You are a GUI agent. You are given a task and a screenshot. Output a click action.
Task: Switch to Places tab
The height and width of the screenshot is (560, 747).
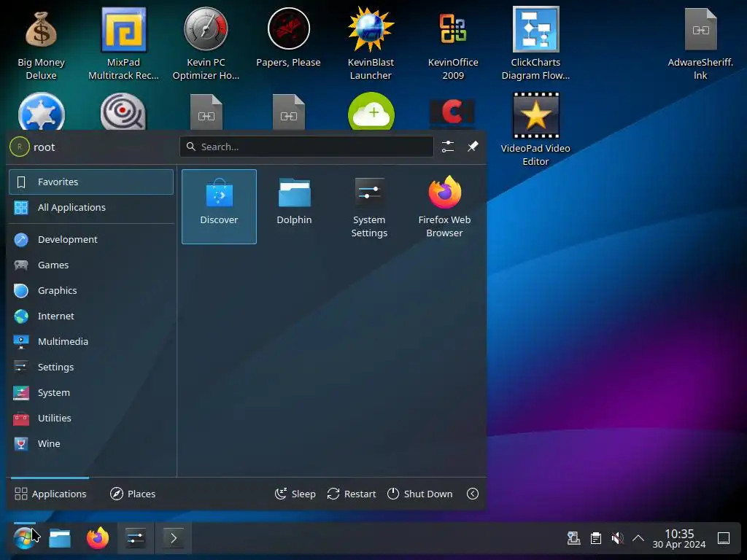pyautogui.click(x=133, y=494)
